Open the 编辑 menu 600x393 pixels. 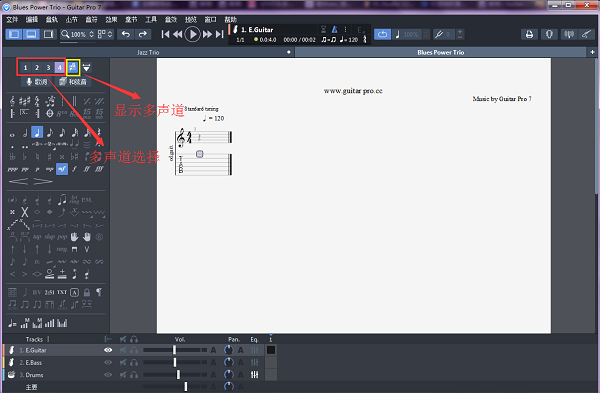[32, 20]
